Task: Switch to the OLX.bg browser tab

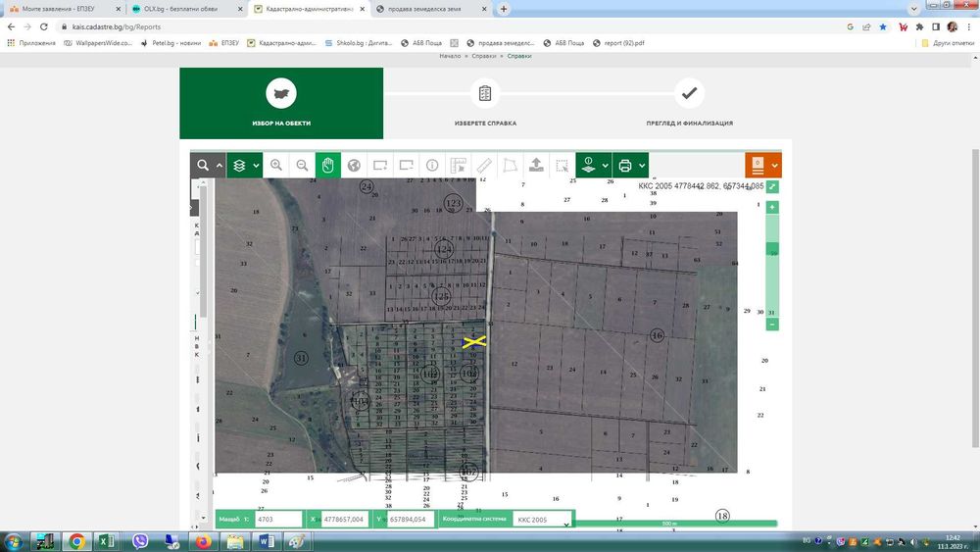Action: click(181, 9)
